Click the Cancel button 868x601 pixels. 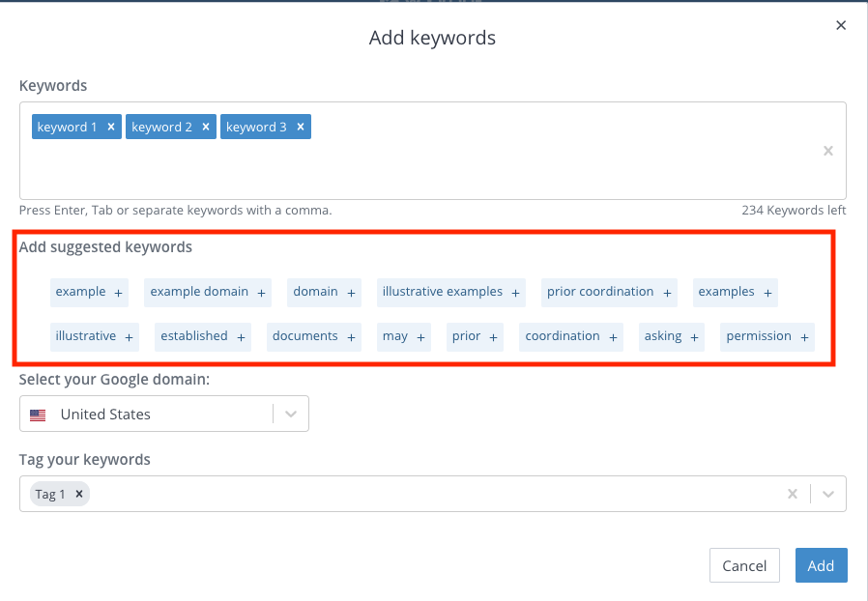coord(744,565)
